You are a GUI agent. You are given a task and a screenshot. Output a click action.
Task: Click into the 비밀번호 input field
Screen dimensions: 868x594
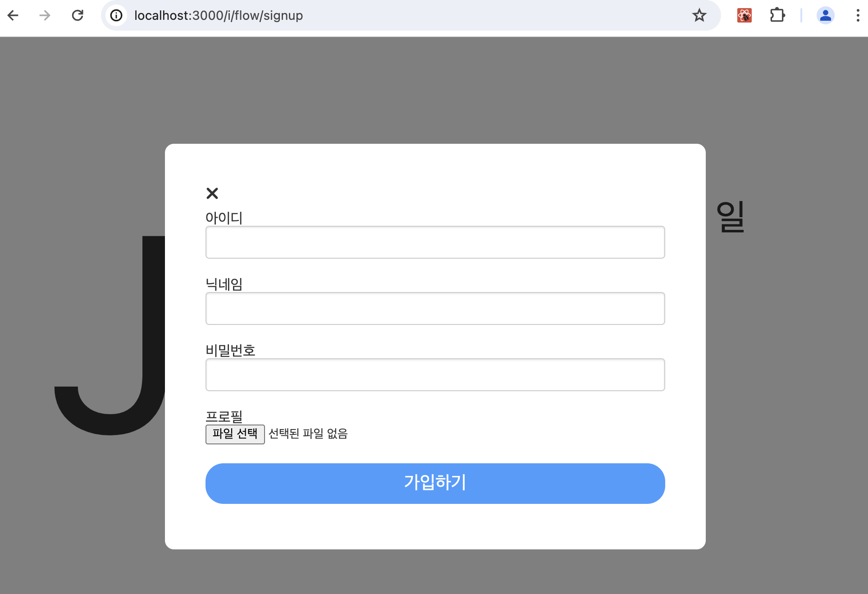(x=435, y=375)
